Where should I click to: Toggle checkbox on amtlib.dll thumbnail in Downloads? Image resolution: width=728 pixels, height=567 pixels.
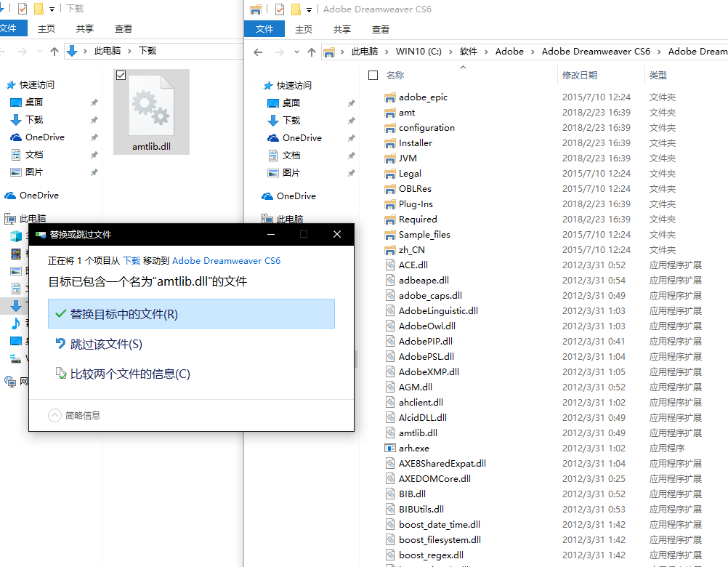point(121,75)
